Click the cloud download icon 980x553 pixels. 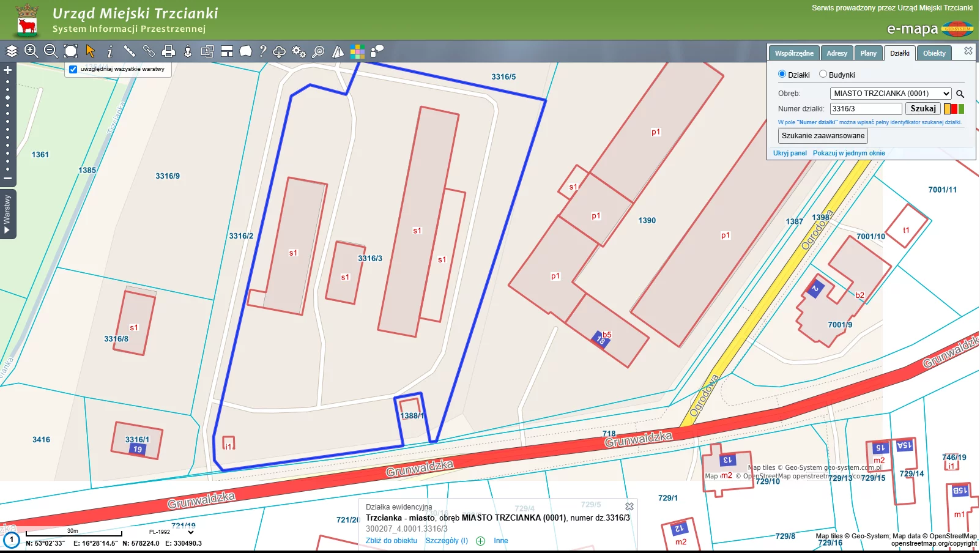(x=280, y=51)
